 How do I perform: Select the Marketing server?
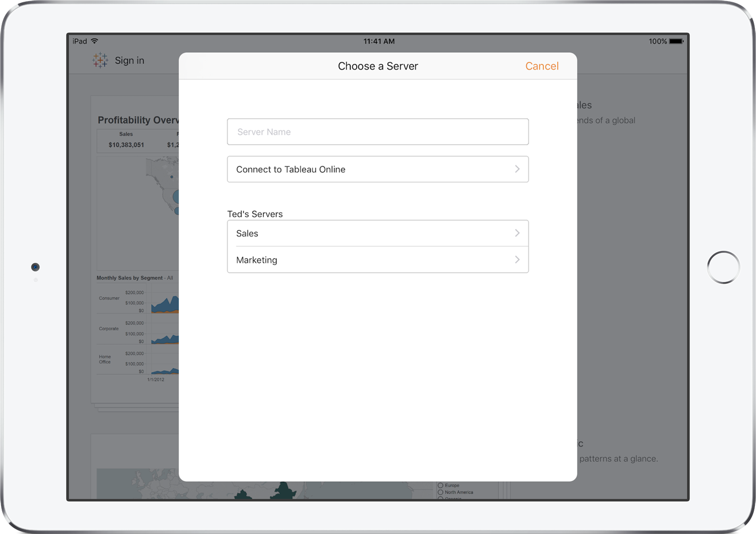click(378, 260)
